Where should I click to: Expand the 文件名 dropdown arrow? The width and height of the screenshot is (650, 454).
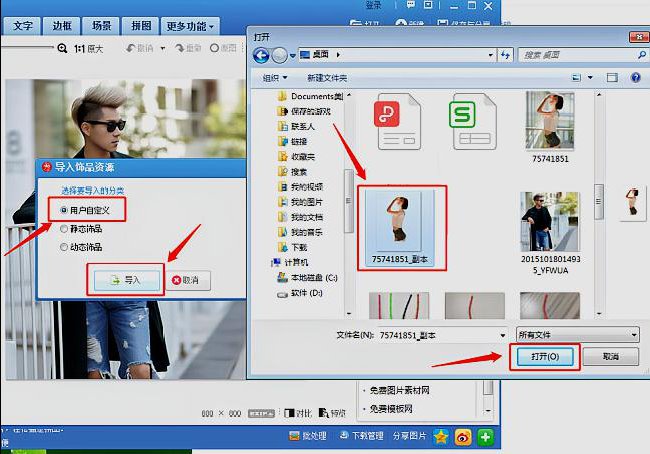tap(503, 335)
